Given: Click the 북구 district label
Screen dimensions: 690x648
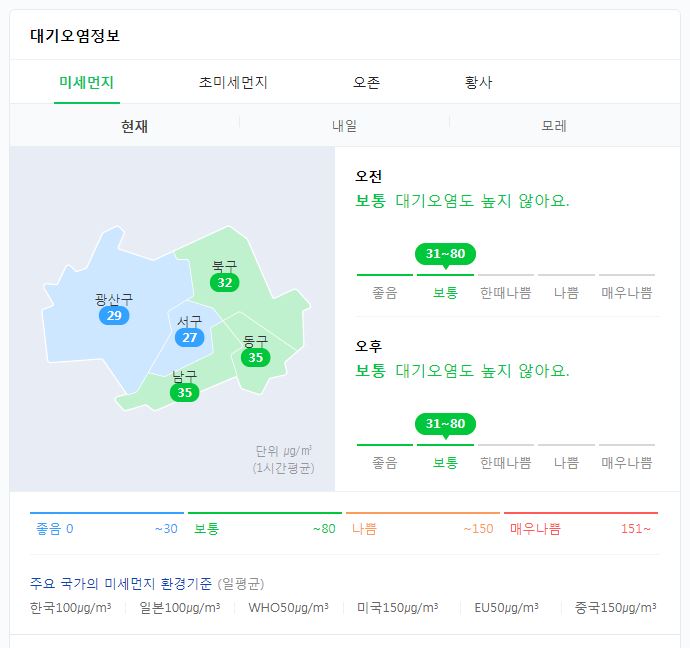Looking at the screenshot, I should pyautogui.click(x=224, y=266).
